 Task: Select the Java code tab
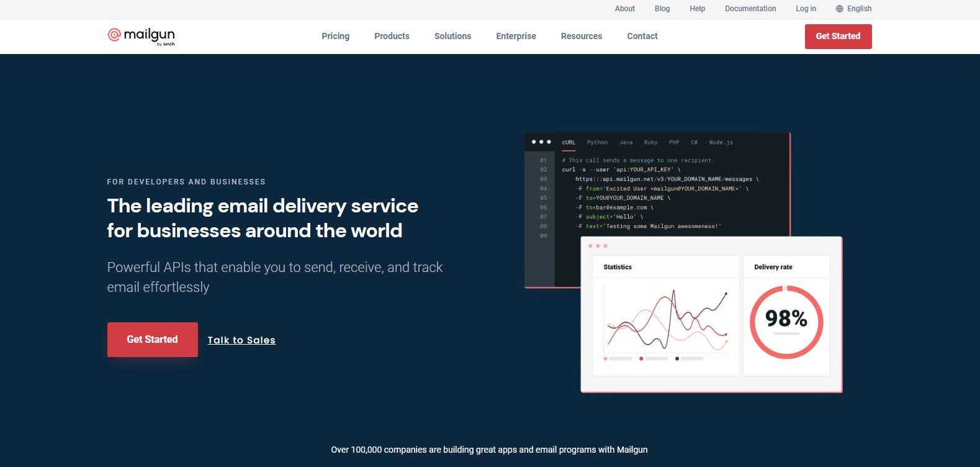pos(626,142)
